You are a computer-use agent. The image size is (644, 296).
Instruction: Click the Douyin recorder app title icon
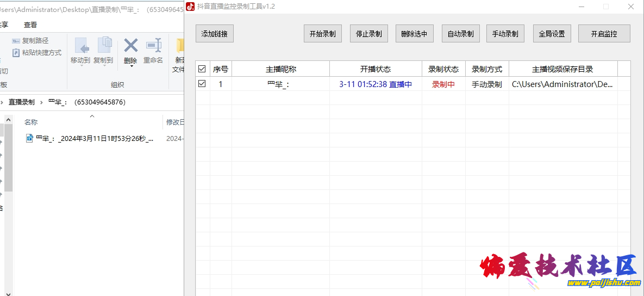click(190, 7)
